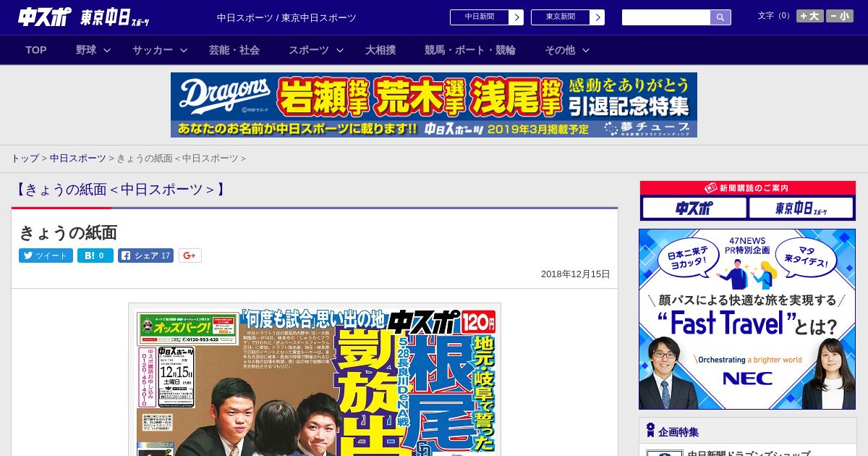Screen dimensions: 868x456
Task: Click the date 2018年12月15日
Action: coord(576,274)
